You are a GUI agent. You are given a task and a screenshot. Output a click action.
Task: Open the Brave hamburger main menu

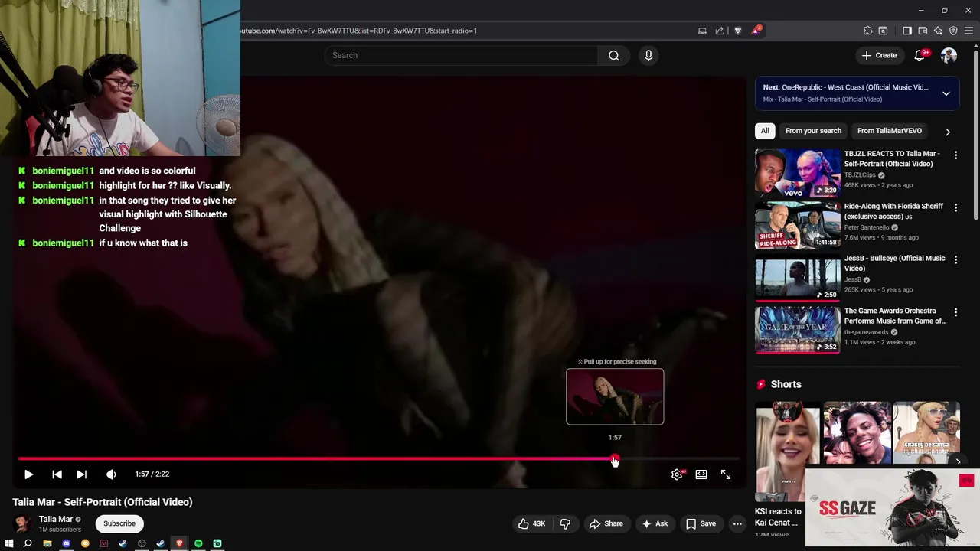tap(969, 31)
